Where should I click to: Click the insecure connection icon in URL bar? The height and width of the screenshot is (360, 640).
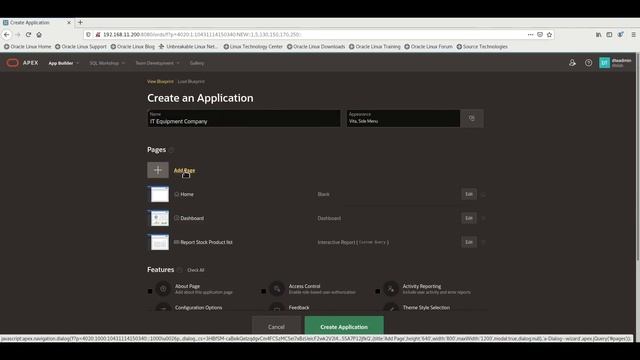pyautogui.click(x=98, y=35)
